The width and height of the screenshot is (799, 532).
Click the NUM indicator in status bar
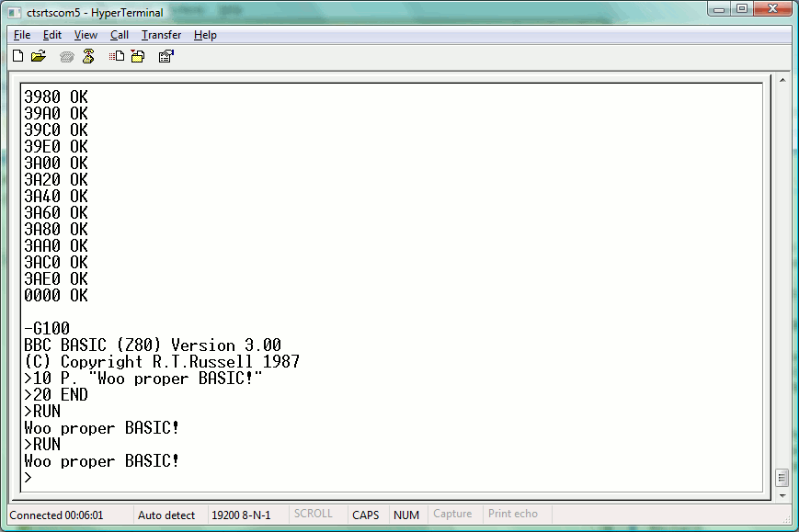(406, 515)
